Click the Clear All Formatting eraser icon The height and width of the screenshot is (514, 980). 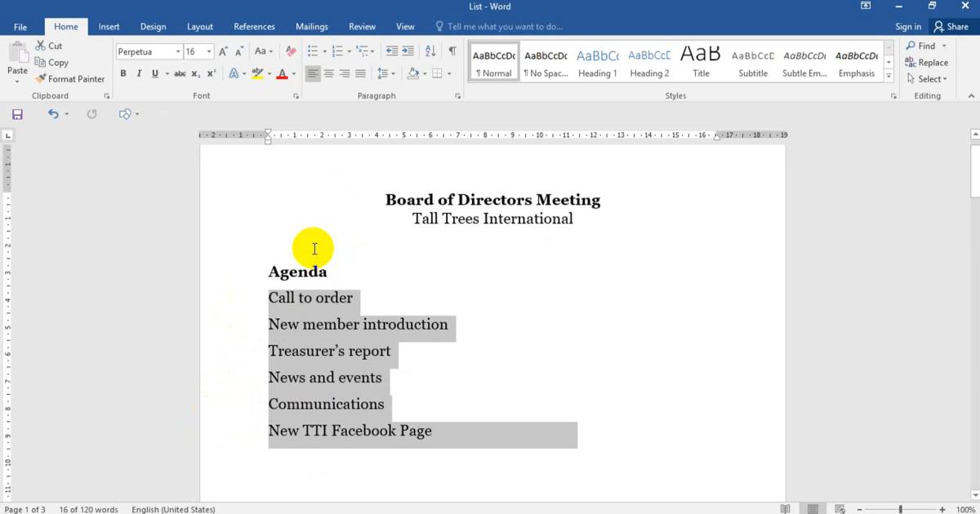[x=291, y=51]
